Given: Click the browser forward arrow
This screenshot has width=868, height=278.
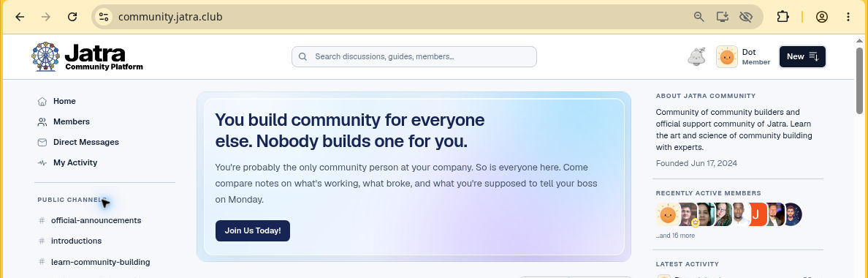Looking at the screenshot, I should [x=46, y=17].
